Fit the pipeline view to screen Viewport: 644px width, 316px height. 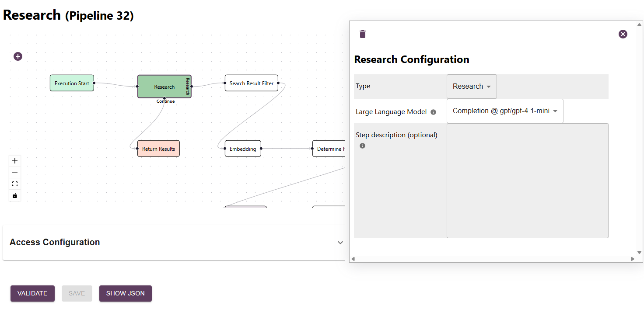click(x=15, y=184)
